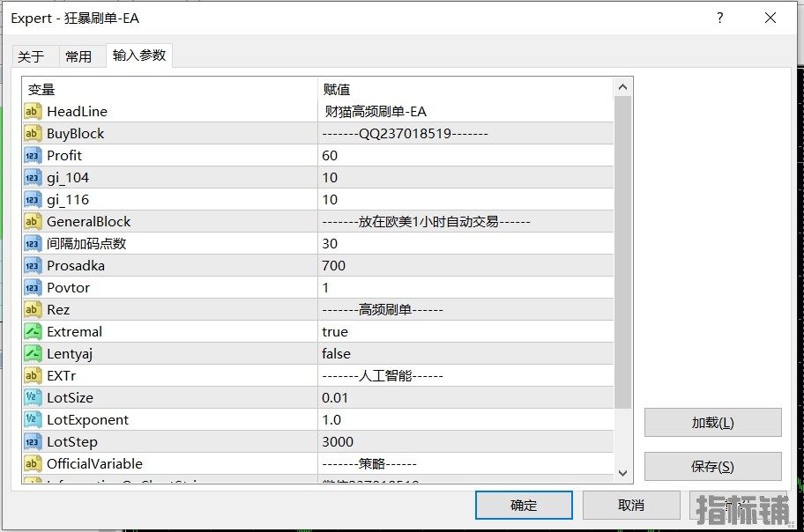
Task: Click the 间隔加码点数 variable name
Action: click(86, 243)
